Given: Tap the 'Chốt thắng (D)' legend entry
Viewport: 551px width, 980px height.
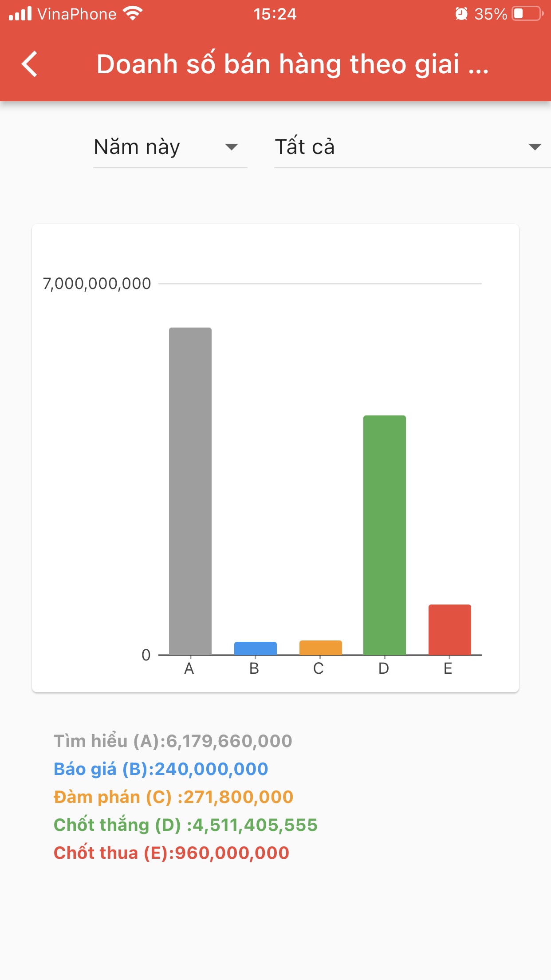Looking at the screenshot, I should point(185,825).
